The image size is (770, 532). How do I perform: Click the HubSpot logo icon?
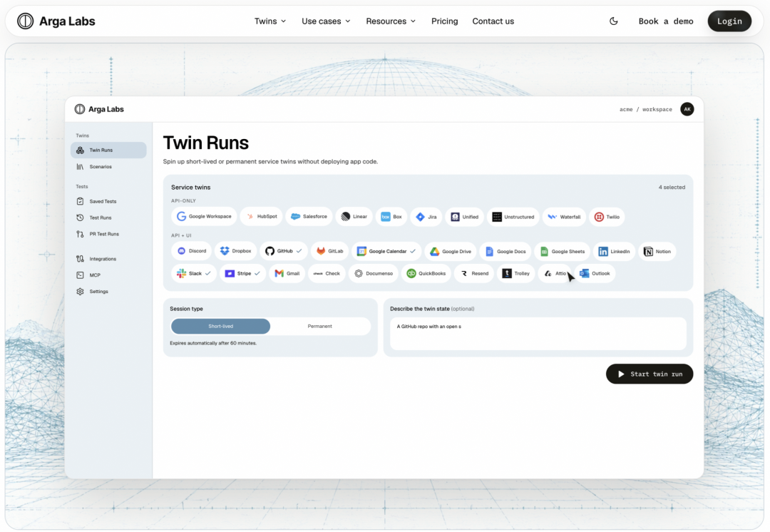250,217
